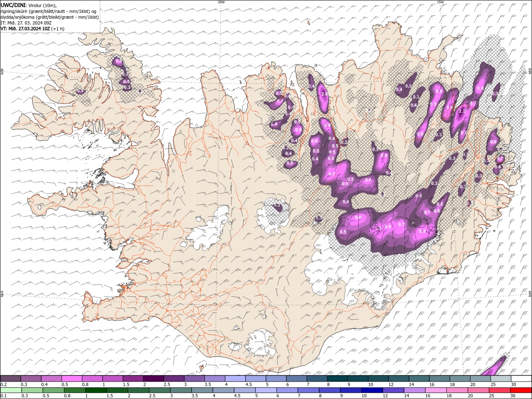532x399 pixels.
Task: Select the white top-row swatch after 30
Action: coord(521,379)
